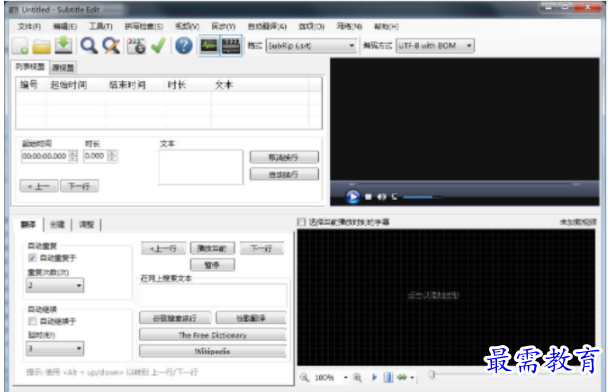Click The Free Dictionary button

213,335
